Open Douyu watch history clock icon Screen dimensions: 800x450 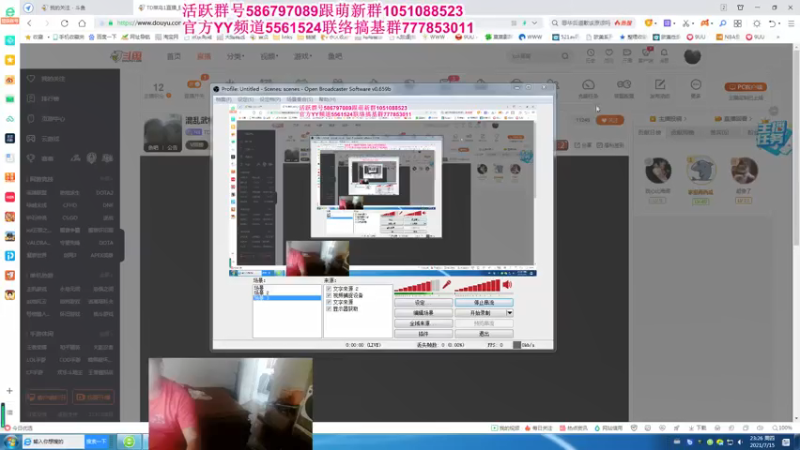590,53
